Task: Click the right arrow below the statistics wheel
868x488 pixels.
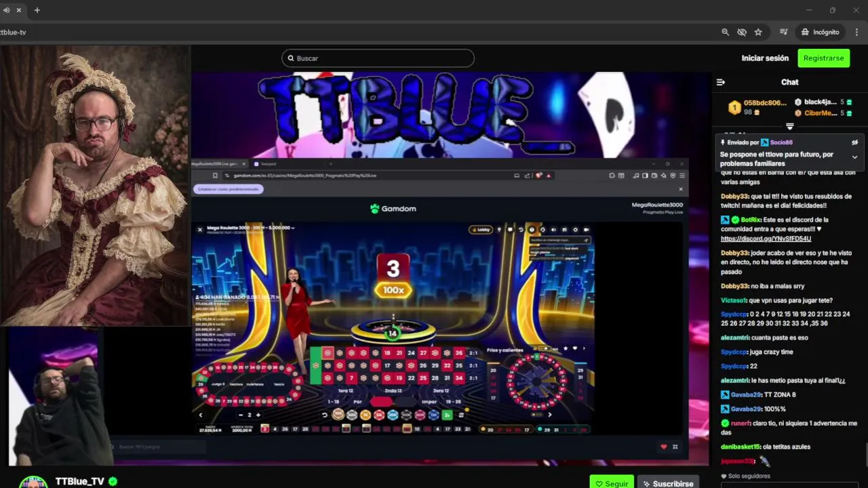Action: [x=550, y=415]
